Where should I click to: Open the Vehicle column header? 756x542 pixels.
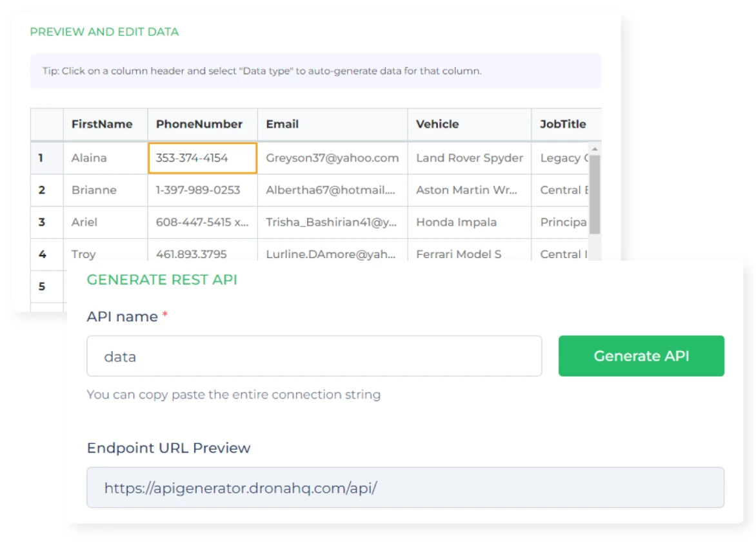470,125
